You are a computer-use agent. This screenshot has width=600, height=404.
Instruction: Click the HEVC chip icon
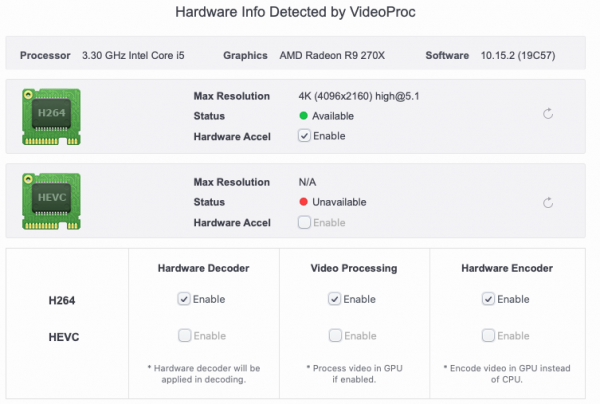tap(50, 201)
